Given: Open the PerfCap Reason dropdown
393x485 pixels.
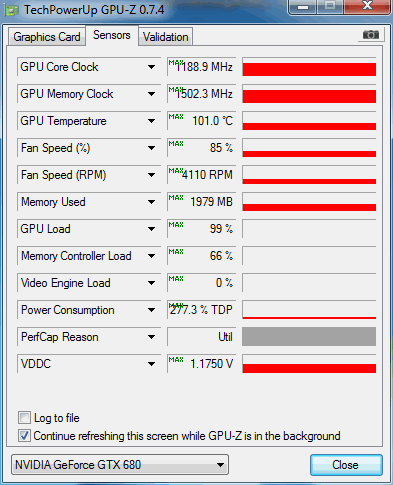Looking at the screenshot, I should pos(151,337).
